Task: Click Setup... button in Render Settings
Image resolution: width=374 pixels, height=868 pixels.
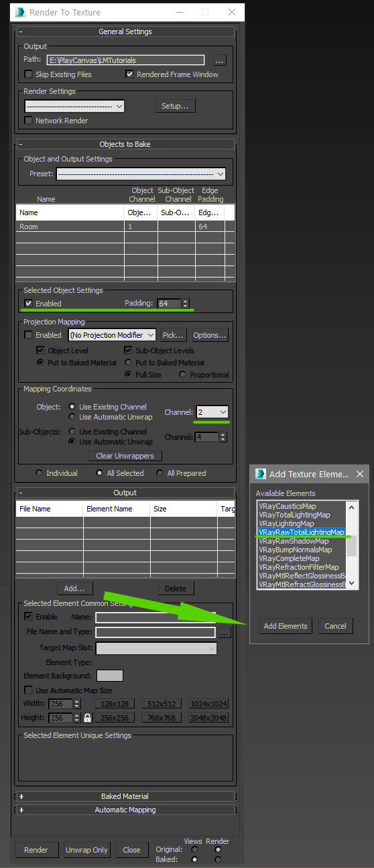Action: [x=175, y=106]
